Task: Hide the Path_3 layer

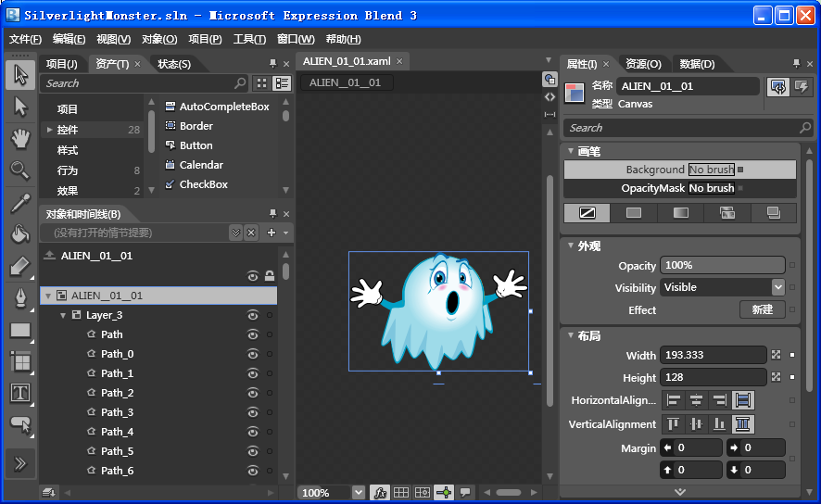Action: coord(253,412)
